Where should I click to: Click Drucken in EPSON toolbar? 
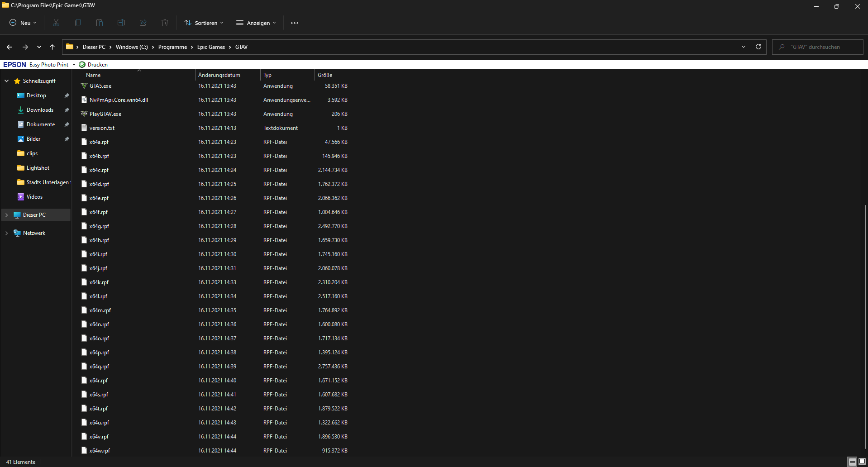tap(98, 65)
